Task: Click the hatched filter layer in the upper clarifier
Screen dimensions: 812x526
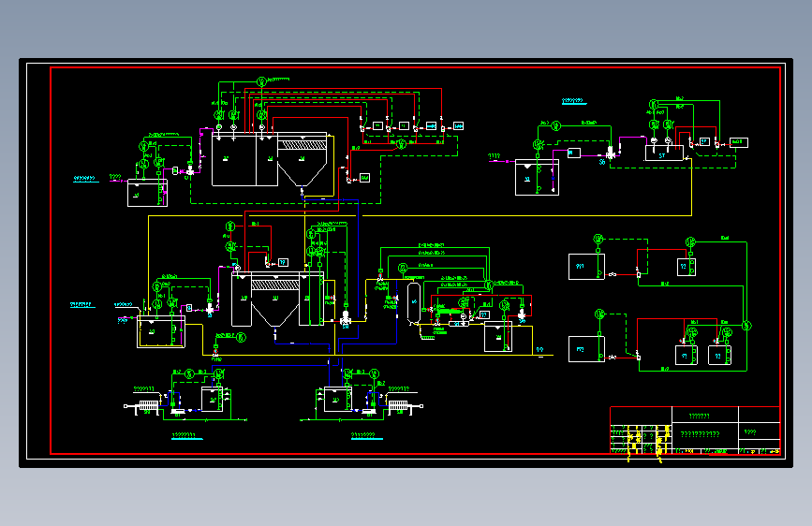Action: (x=302, y=145)
